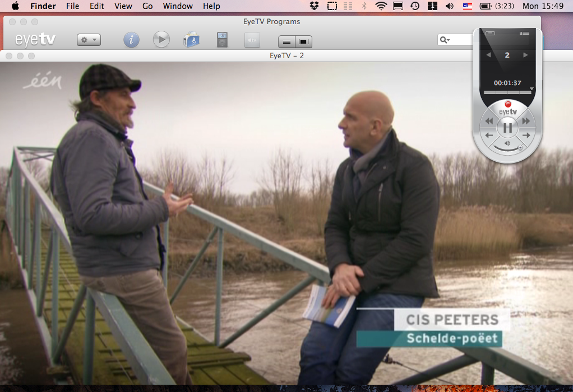Open the program list icon atop the remote
This screenshot has width=573, height=392.
coord(524,33)
